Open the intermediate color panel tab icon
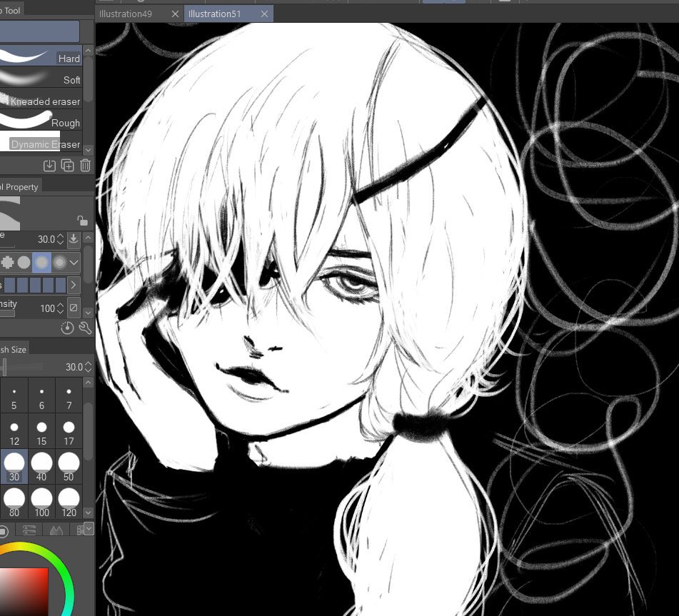 pos(56,530)
